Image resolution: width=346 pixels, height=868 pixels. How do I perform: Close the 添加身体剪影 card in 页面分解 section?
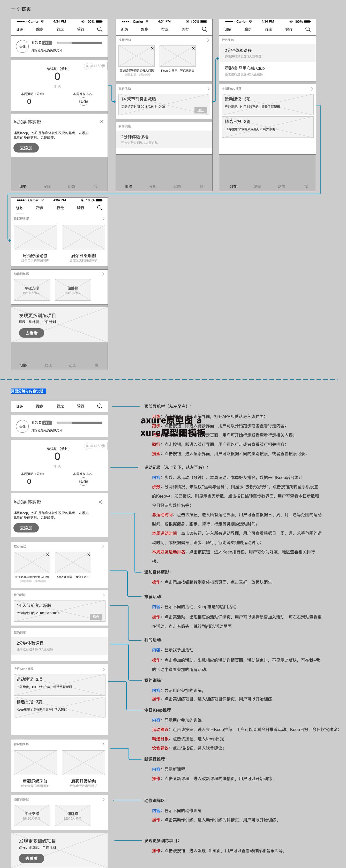click(x=100, y=502)
